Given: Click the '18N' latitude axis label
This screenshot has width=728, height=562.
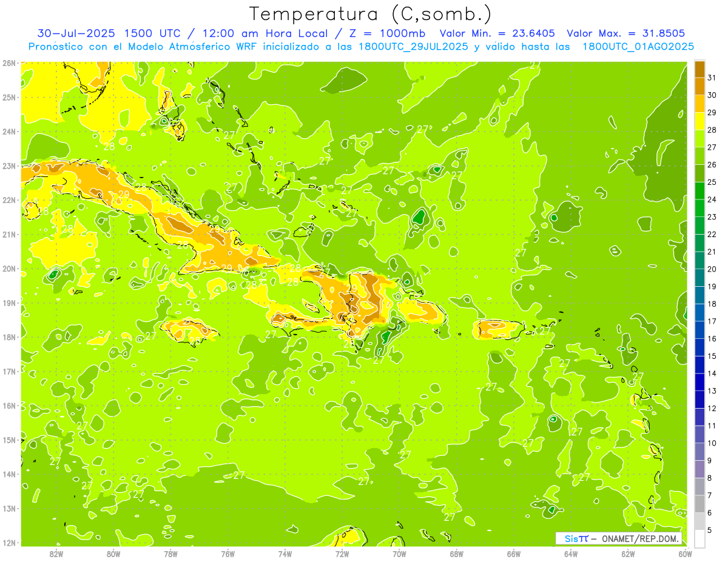Looking at the screenshot, I should pyautogui.click(x=9, y=337).
